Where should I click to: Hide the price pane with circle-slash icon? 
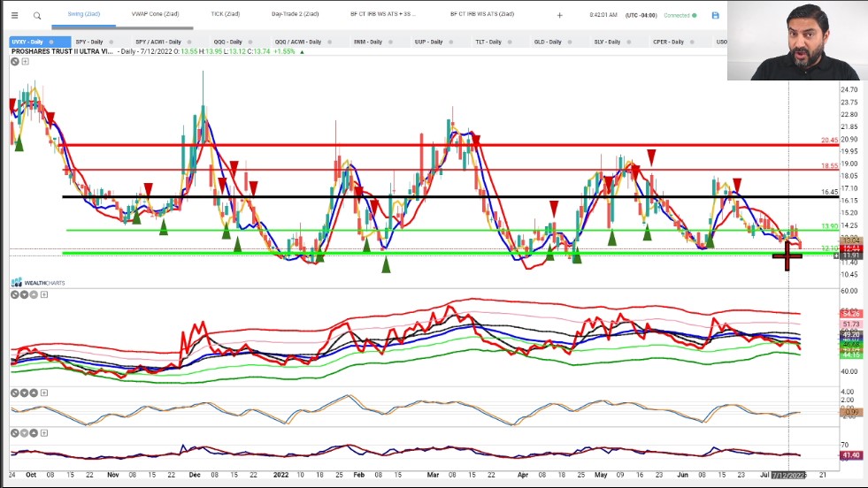click(x=15, y=61)
